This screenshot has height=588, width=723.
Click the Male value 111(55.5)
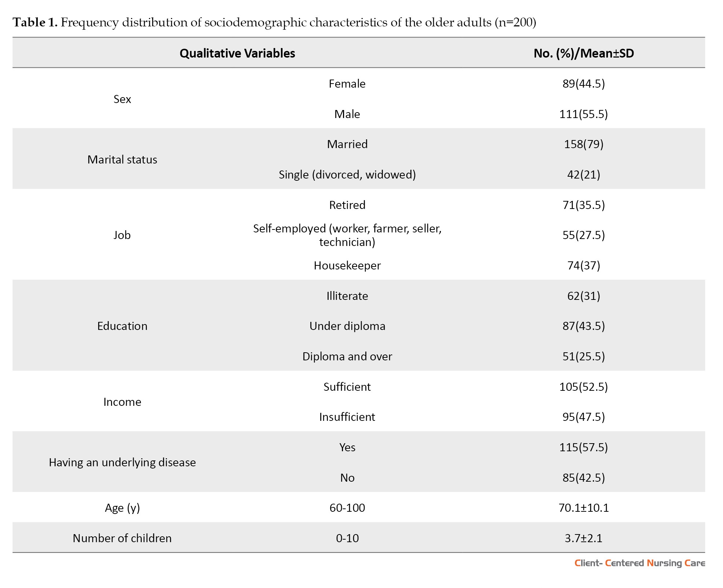pos(583,114)
